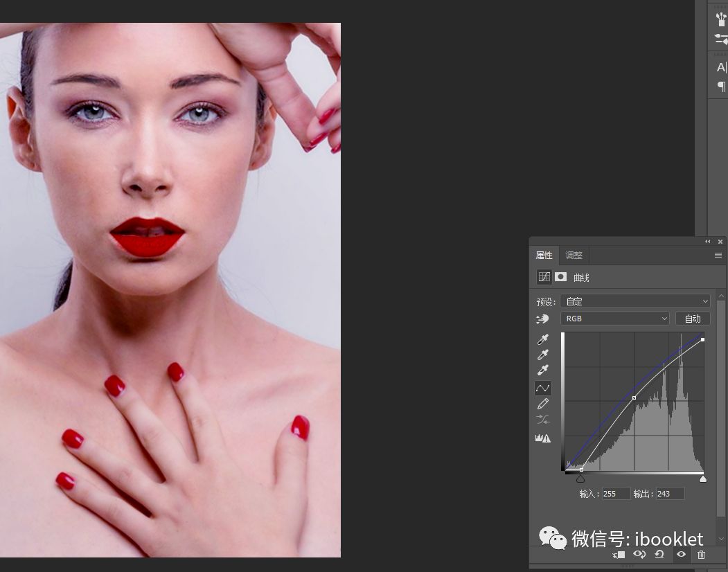Click the 输出 output value field
The image size is (728, 572).
click(670, 494)
